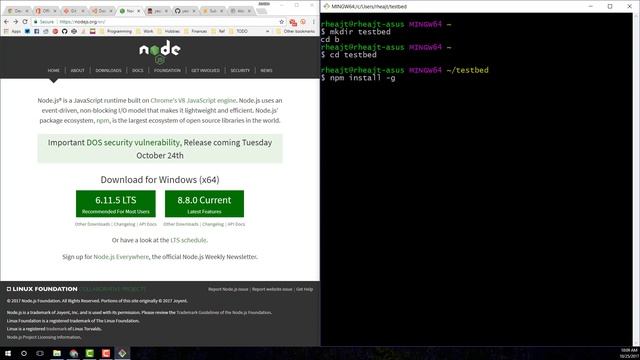Click the MINGW64 terminal title bar icon

326,6
